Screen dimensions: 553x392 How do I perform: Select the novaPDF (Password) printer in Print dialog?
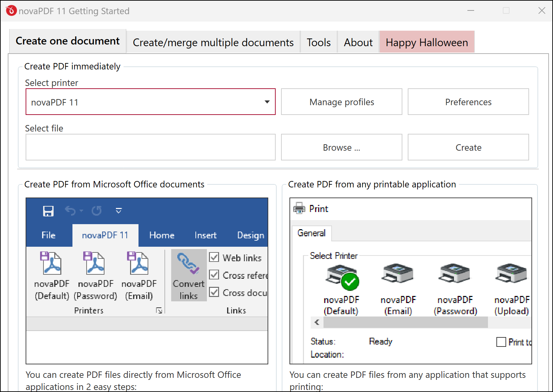coord(455,290)
